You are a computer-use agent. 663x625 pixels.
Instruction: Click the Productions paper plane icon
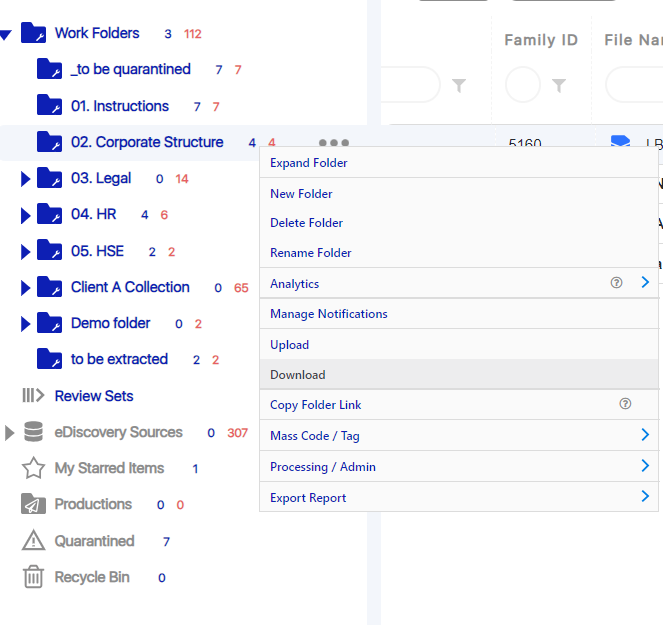coord(33,504)
